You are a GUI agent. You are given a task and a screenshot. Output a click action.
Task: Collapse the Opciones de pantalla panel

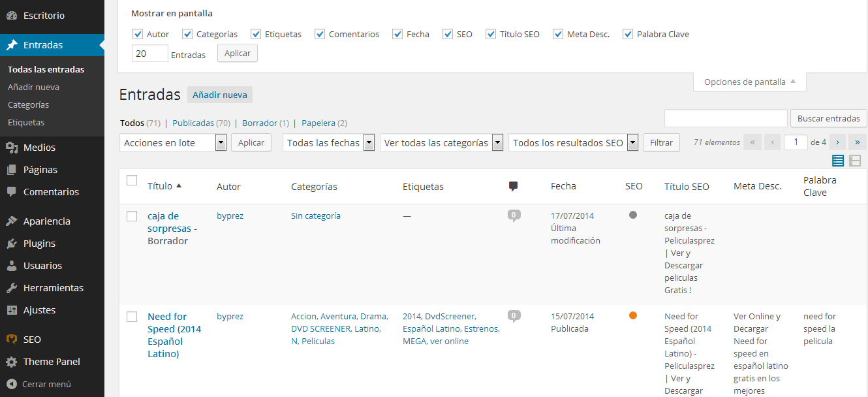point(749,82)
